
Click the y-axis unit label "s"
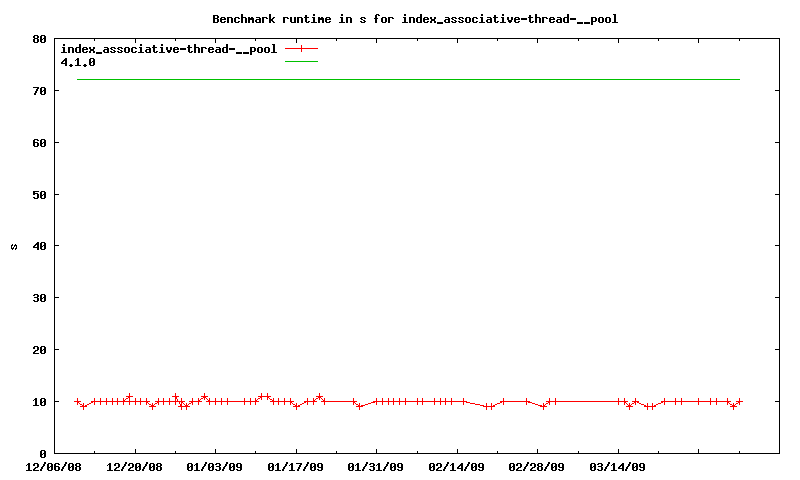tap(14, 246)
